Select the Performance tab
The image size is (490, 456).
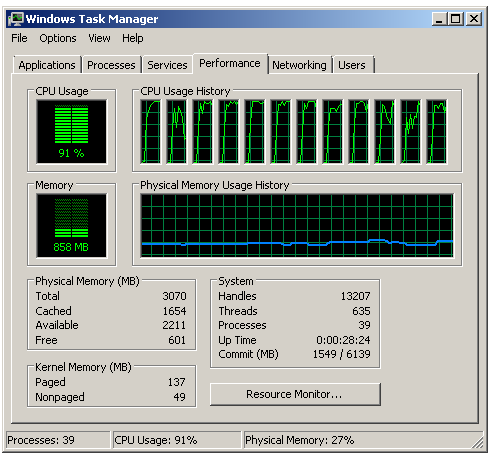pos(230,63)
